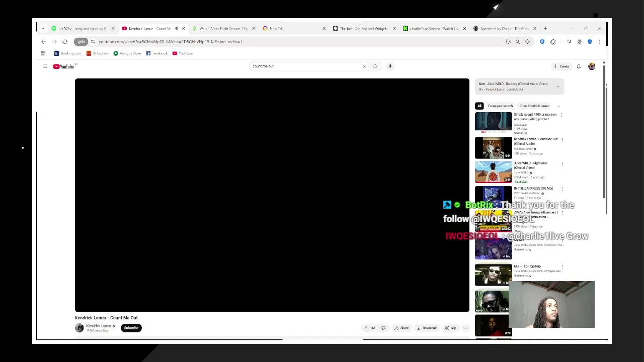Open menu for Juice WRLD Righteous video

pos(562,164)
